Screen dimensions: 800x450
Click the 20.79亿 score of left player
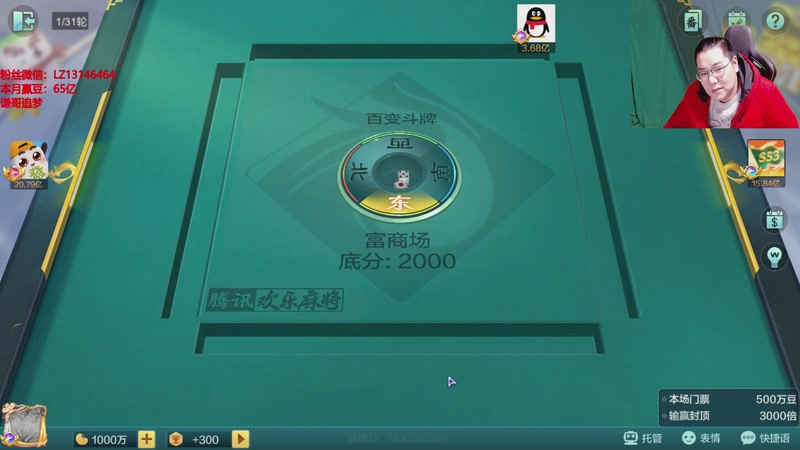pos(29,184)
